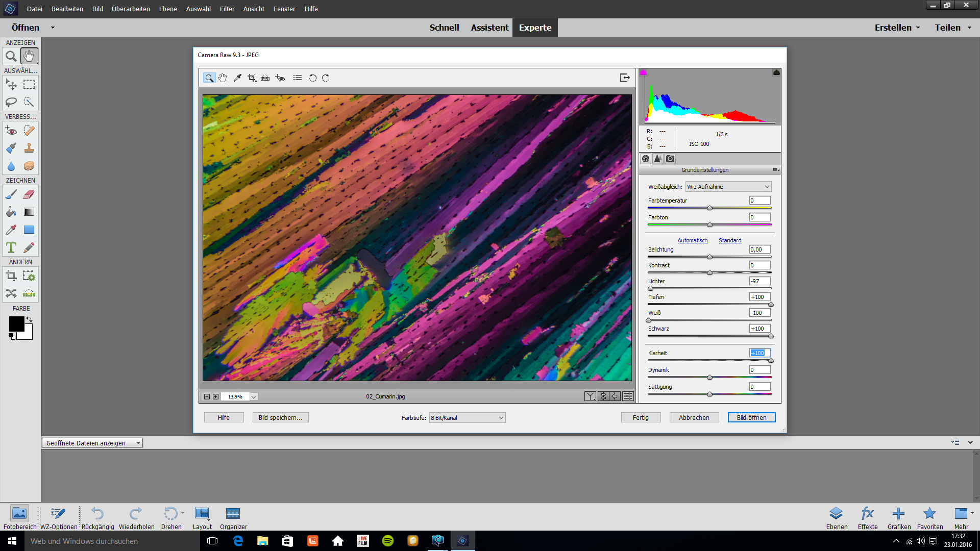The image size is (980, 551).
Task: Rotate image 90° counterclockwise
Action: [x=313, y=78]
